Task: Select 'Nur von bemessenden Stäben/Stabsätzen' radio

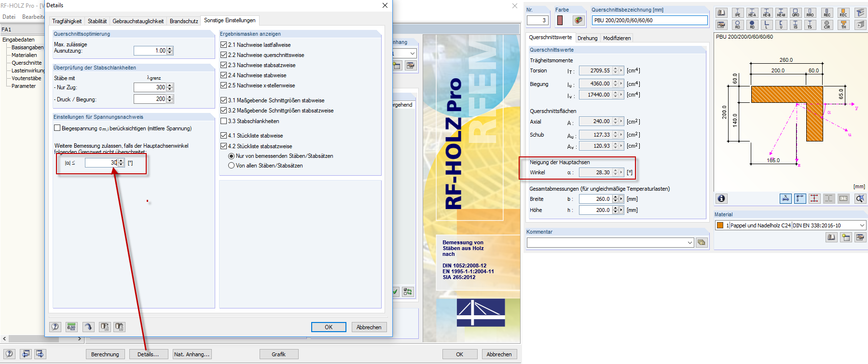Action: pyautogui.click(x=231, y=156)
